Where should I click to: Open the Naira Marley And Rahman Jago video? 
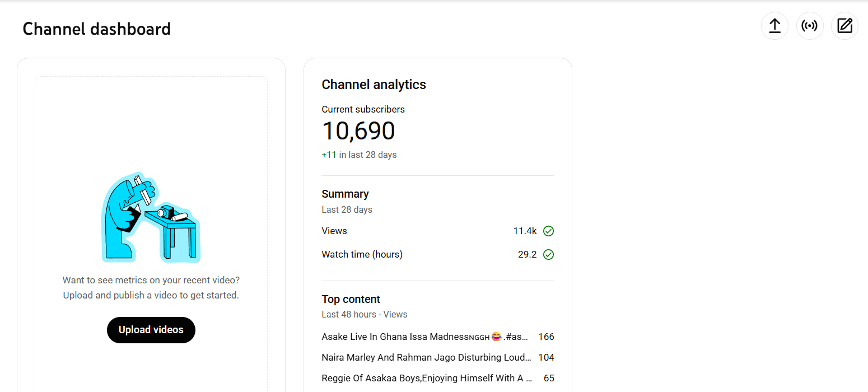426,357
